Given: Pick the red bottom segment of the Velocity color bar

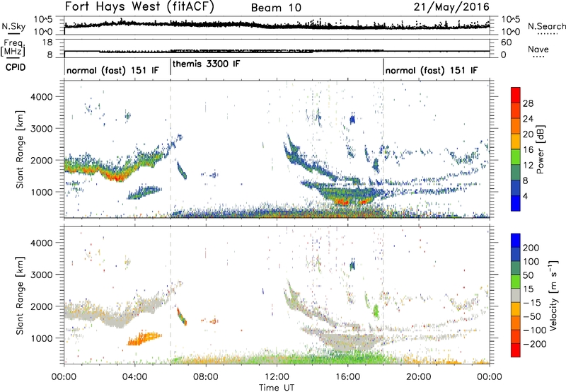Looking at the screenshot, I should point(516,350).
